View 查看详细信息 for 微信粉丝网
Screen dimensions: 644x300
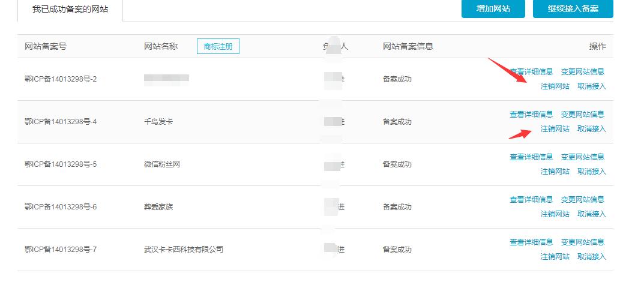pyautogui.click(x=531, y=157)
